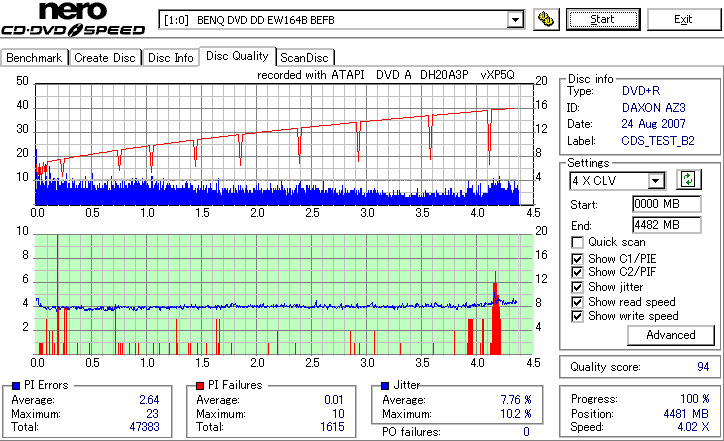Toggle the Show jitter checkbox

tap(577, 287)
